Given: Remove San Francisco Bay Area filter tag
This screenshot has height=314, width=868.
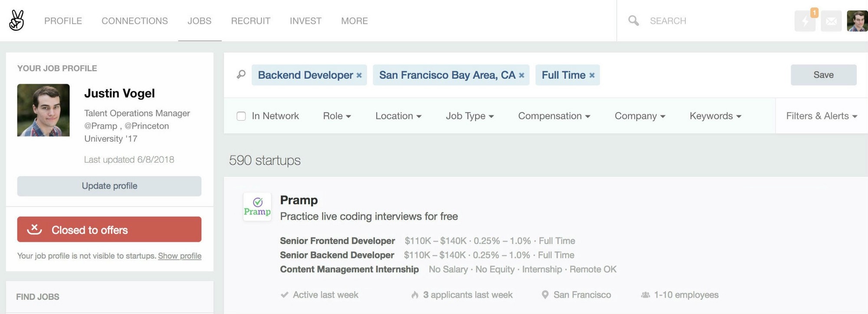Looking at the screenshot, I should pos(521,76).
